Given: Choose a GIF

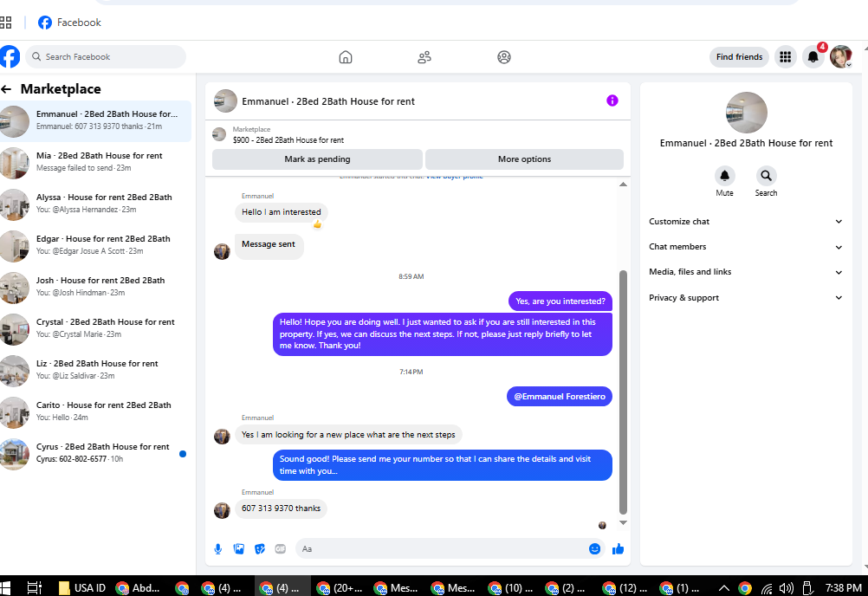Looking at the screenshot, I should click(281, 549).
